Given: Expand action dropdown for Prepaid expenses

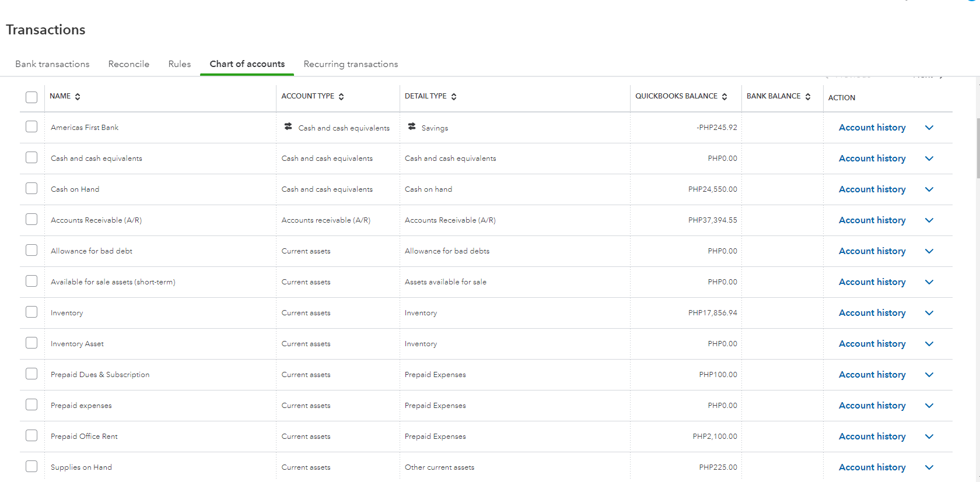Looking at the screenshot, I should (929, 406).
